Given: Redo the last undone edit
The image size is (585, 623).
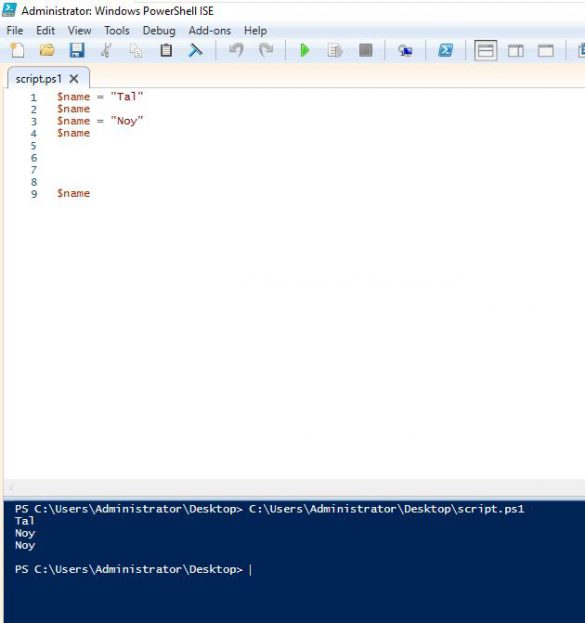Looking at the screenshot, I should [266, 50].
